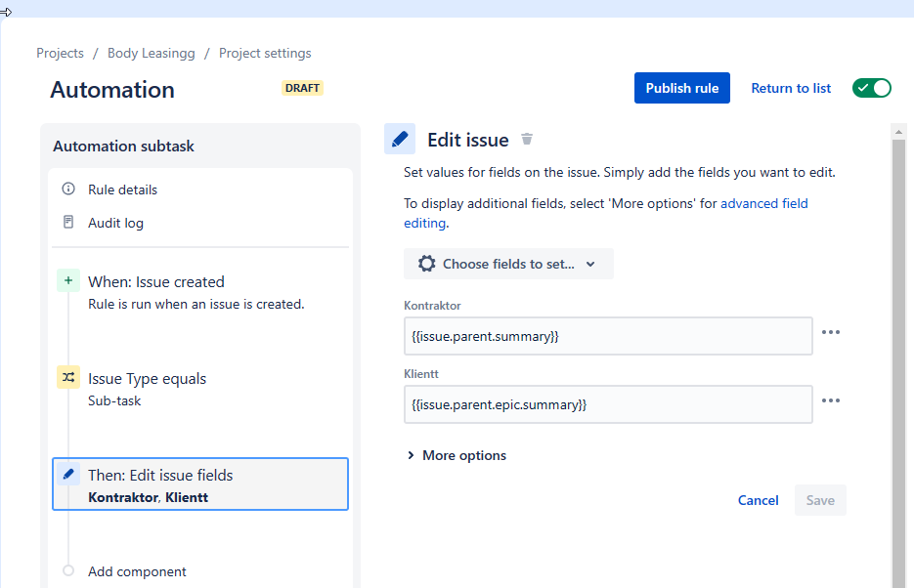Open the Body Leasingg breadcrumb
The height and width of the screenshot is (588, 914).
click(151, 53)
